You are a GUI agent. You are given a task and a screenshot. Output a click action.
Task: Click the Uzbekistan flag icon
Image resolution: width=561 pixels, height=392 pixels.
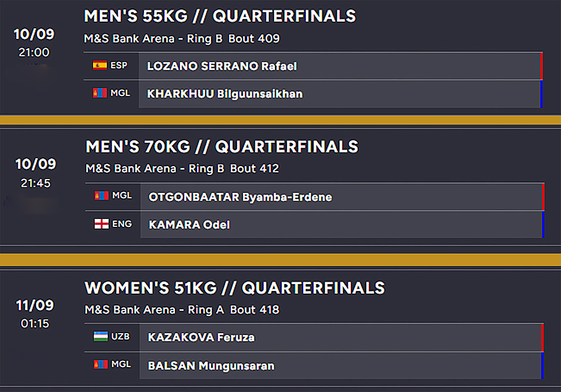100,337
